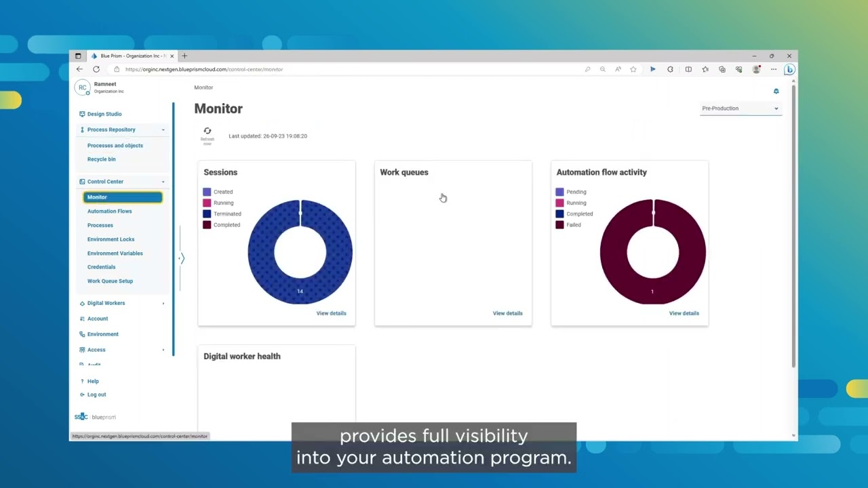Expand the Access submenu arrow
The image size is (868, 488).
tap(163, 350)
